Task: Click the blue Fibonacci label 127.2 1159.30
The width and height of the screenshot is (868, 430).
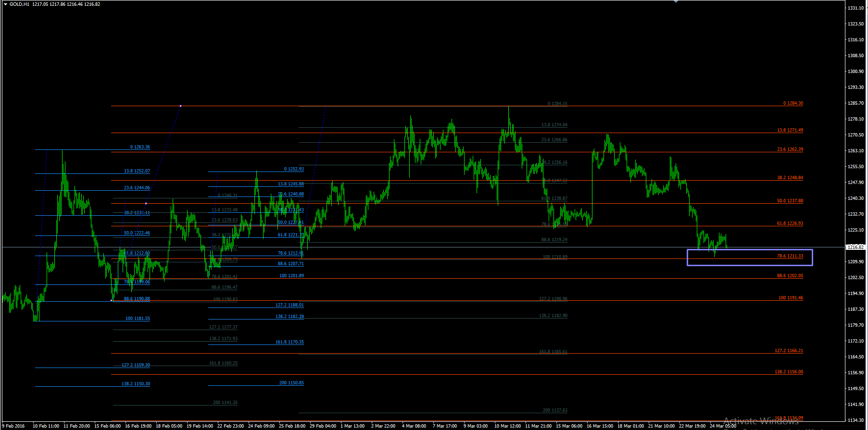Action: (136, 365)
